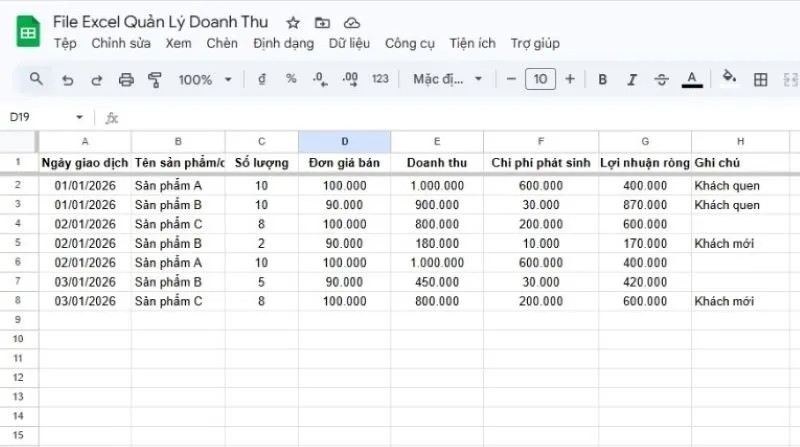Screen dimensions: 800x447
Task: Select cell with 870.000 in profit column
Action: tap(645, 205)
